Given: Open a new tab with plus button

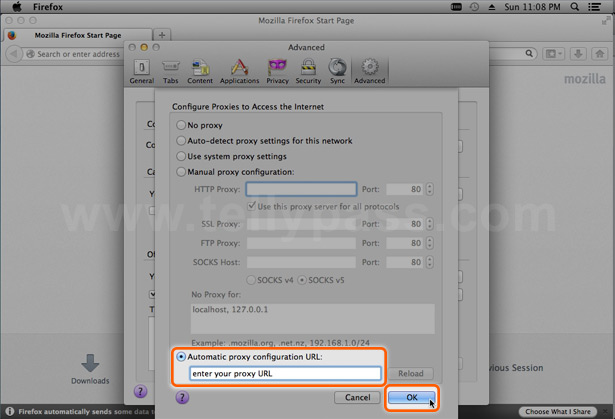Looking at the screenshot, I should (x=162, y=35).
